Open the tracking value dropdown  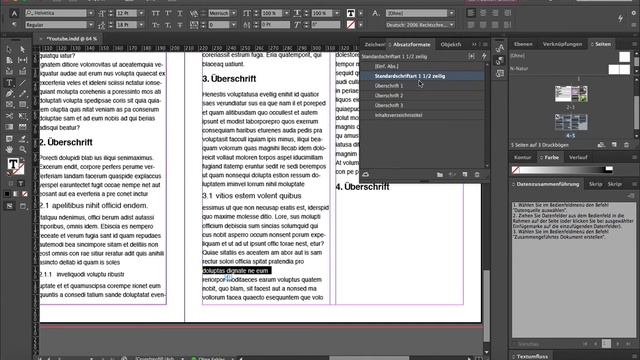pos(233,25)
